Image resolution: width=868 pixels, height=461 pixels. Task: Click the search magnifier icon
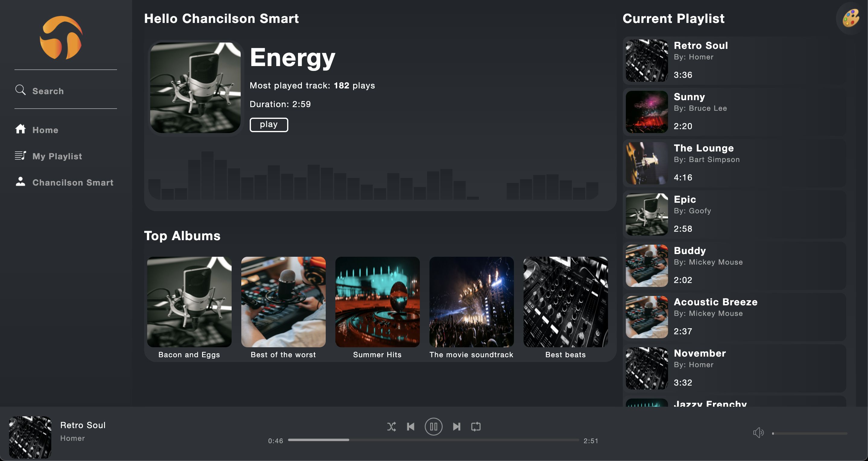20,90
